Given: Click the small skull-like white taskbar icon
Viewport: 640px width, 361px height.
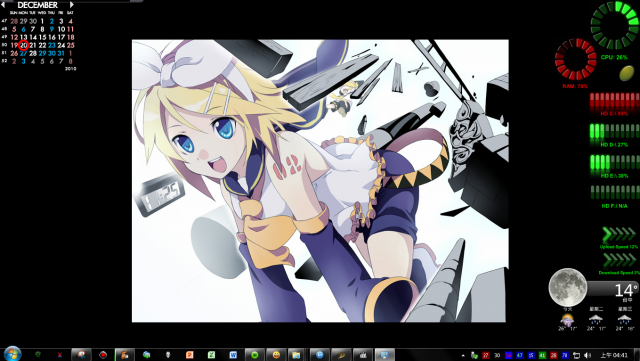Looking at the screenshot, I should pyautogui.click(x=168, y=354).
